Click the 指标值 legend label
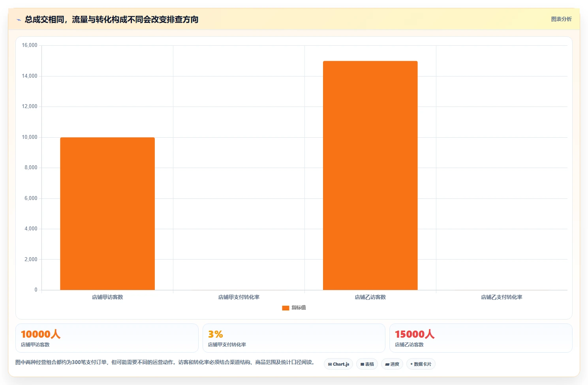 pyautogui.click(x=299, y=308)
